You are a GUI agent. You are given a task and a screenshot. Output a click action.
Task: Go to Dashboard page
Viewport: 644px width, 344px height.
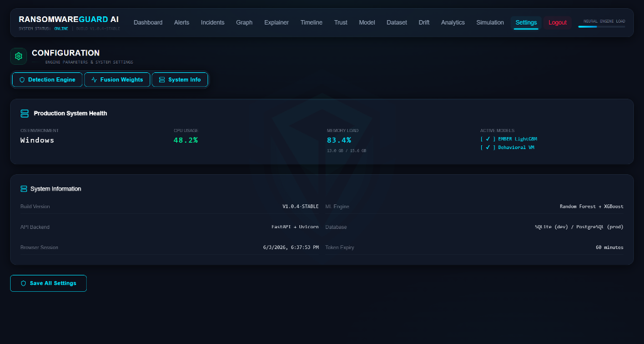click(148, 23)
